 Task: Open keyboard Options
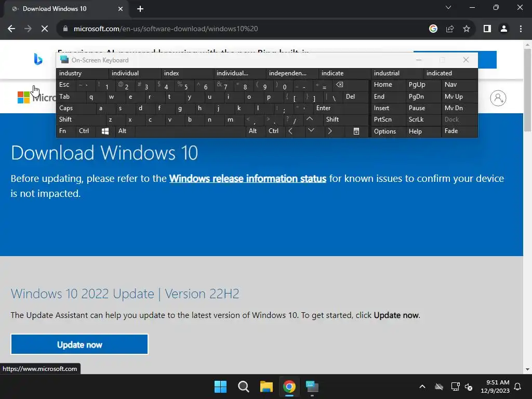pyautogui.click(x=388, y=131)
